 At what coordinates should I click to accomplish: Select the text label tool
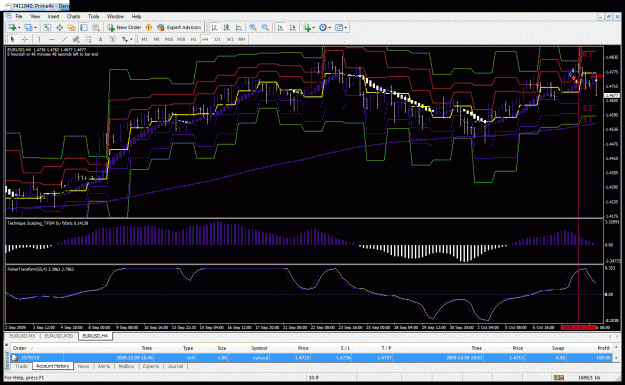pos(100,39)
